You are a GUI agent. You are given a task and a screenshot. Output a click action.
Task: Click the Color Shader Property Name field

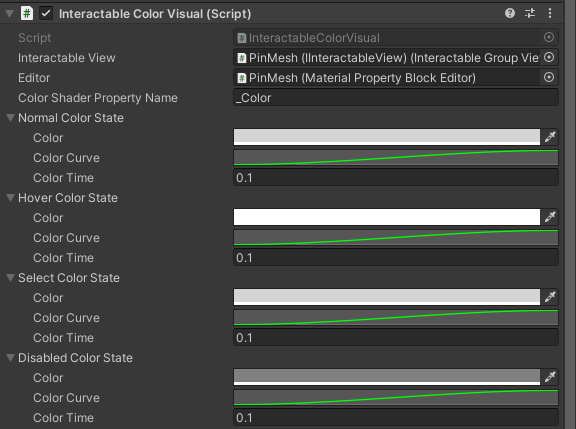click(x=396, y=97)
